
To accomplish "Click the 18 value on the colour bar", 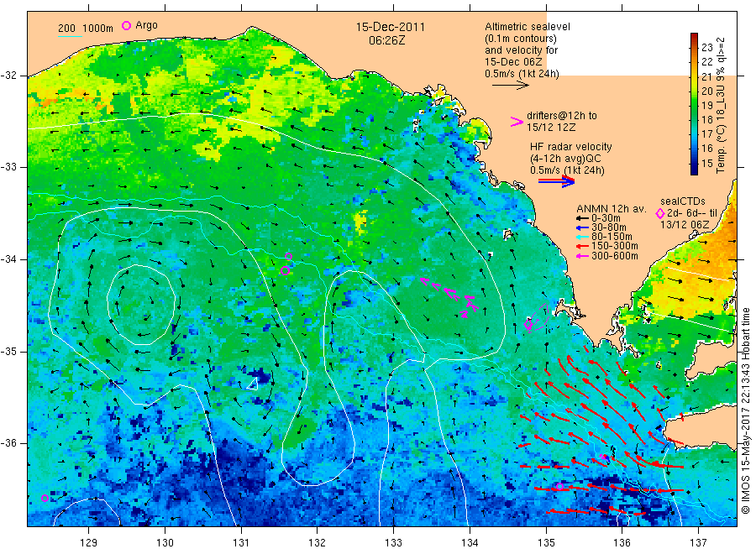I will (706, 120).
